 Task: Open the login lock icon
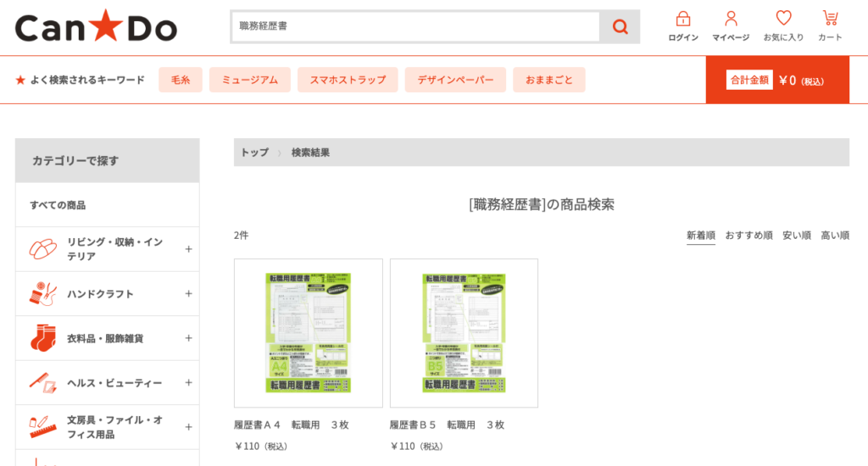(x=683, y=19)
